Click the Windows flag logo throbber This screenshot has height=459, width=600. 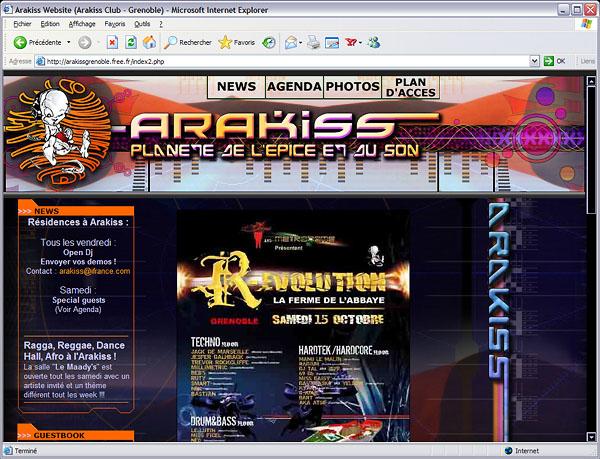(x=586, y=24)
